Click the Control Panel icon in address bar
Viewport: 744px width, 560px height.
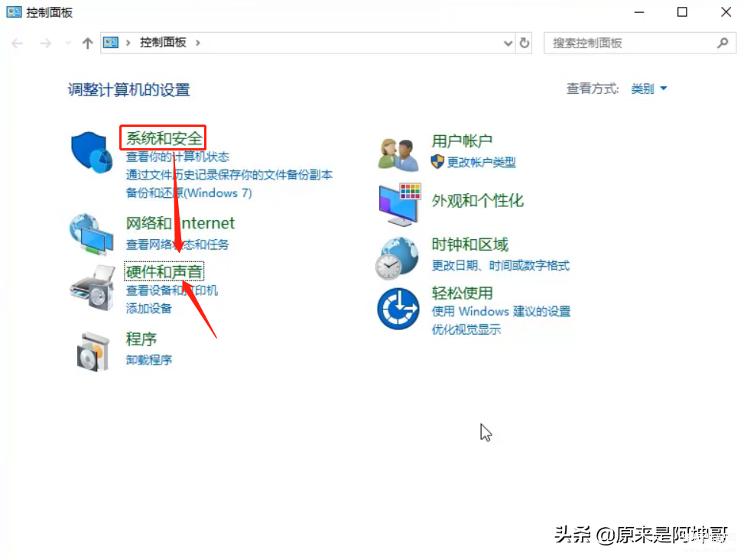(x=111, y=43)
